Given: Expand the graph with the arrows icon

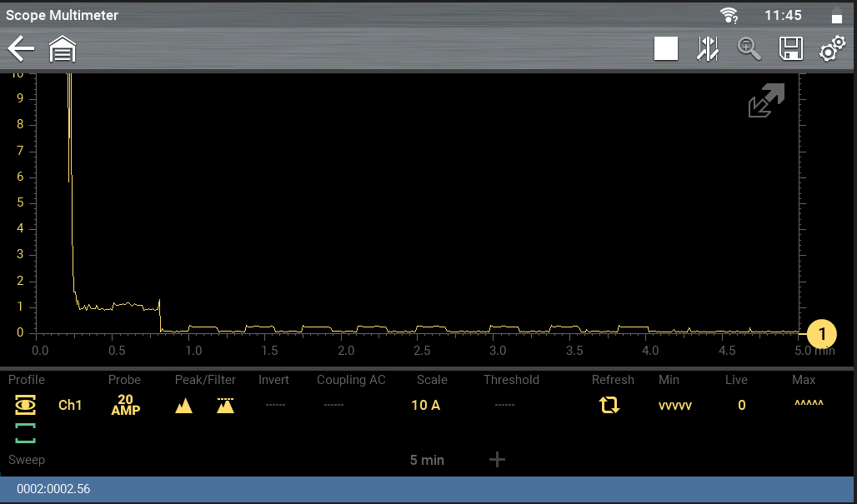Looking at the screenshot, I should [766, 101].
